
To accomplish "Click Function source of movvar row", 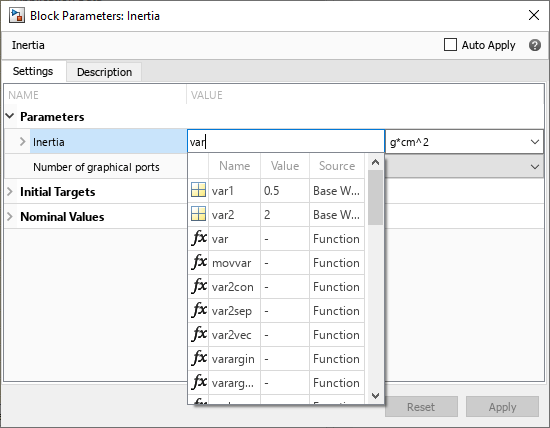I will coord(336,262).
